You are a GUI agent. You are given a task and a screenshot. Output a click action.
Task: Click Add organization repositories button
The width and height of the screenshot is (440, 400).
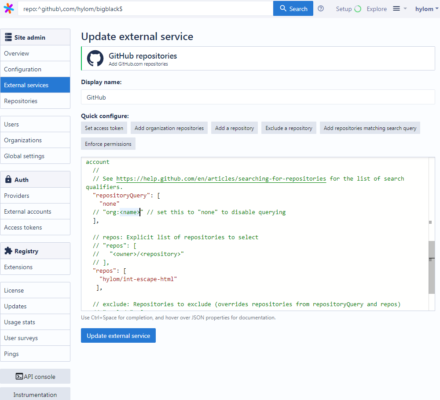tap(169, 128)
